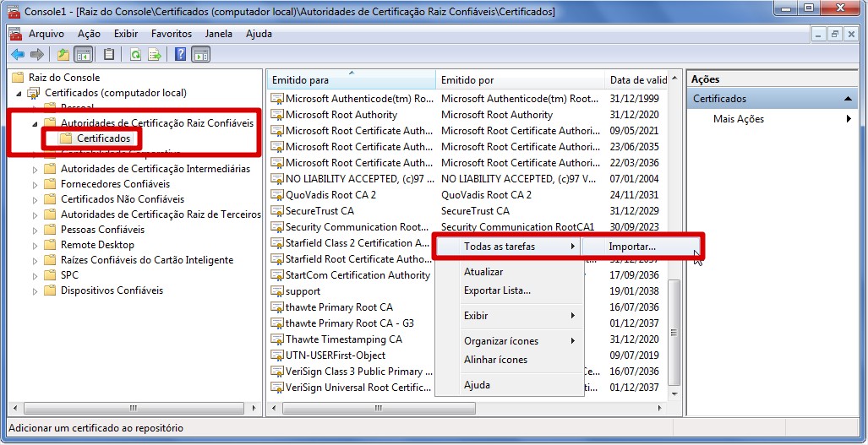Click Mais Ações in the actions pane

point(738,119)
